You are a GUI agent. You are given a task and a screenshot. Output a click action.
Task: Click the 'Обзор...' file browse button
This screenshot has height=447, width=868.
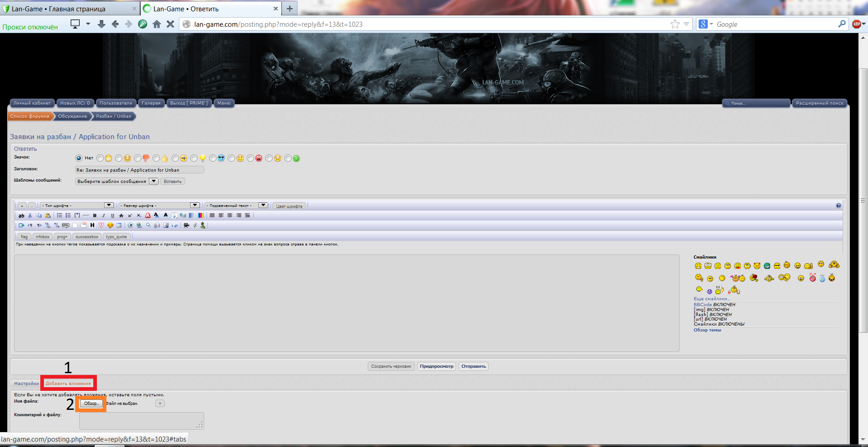pyautogui.click(x=91, y=404)
